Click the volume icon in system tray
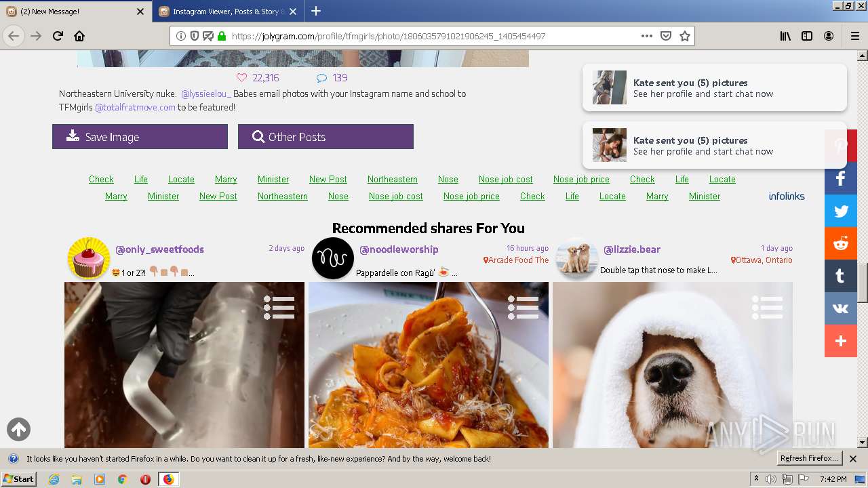 coord(771,479)
